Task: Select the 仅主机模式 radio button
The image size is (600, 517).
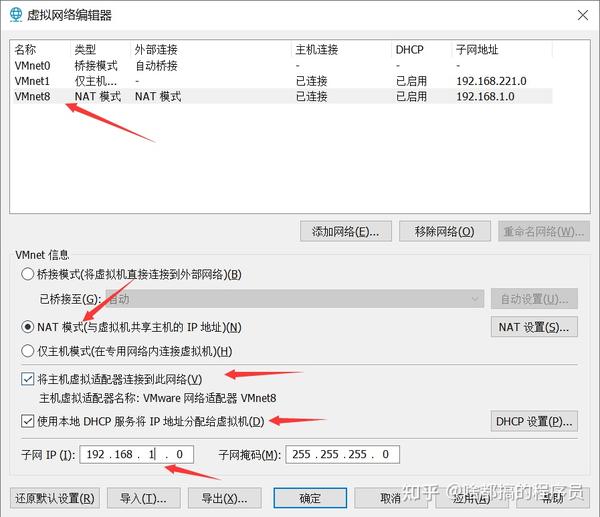Action: click(28, 351)
